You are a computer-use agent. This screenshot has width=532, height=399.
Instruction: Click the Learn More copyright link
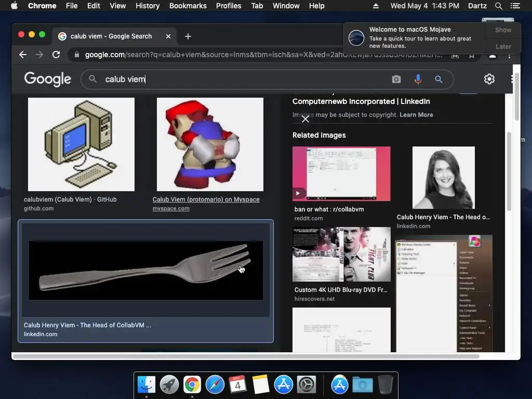(416, 115)
